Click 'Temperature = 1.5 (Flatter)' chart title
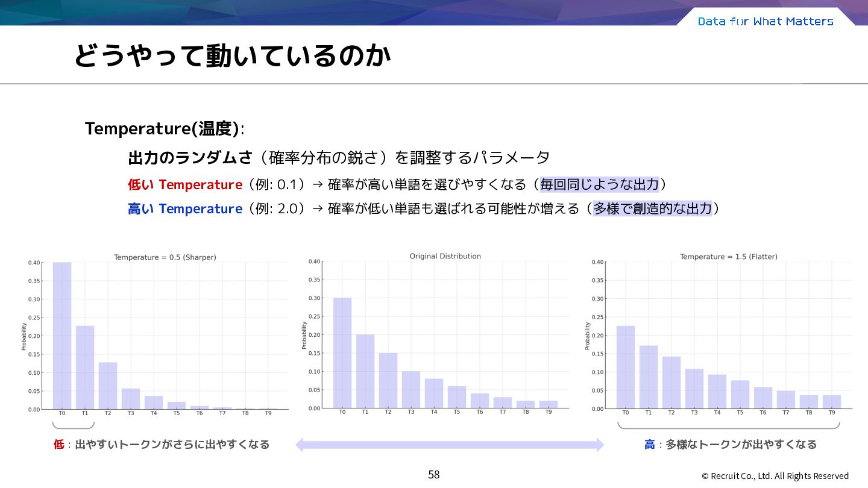 point(729,257)
